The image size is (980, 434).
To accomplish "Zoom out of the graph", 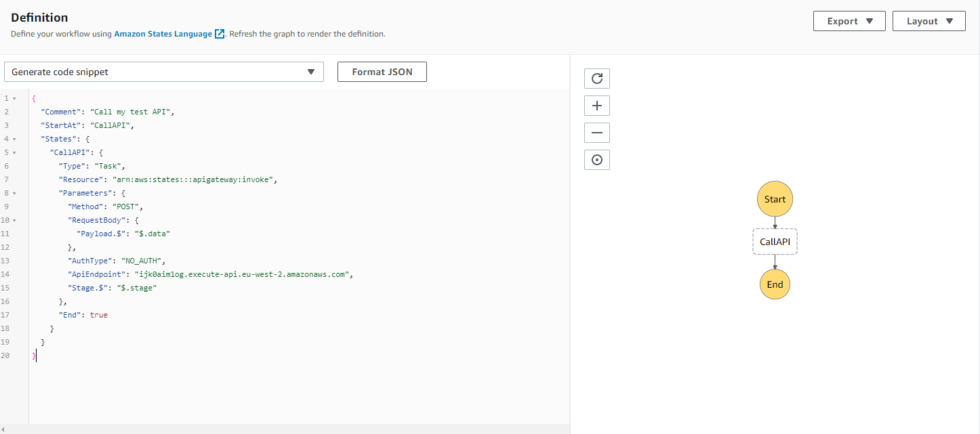I will tap(596, 132).
